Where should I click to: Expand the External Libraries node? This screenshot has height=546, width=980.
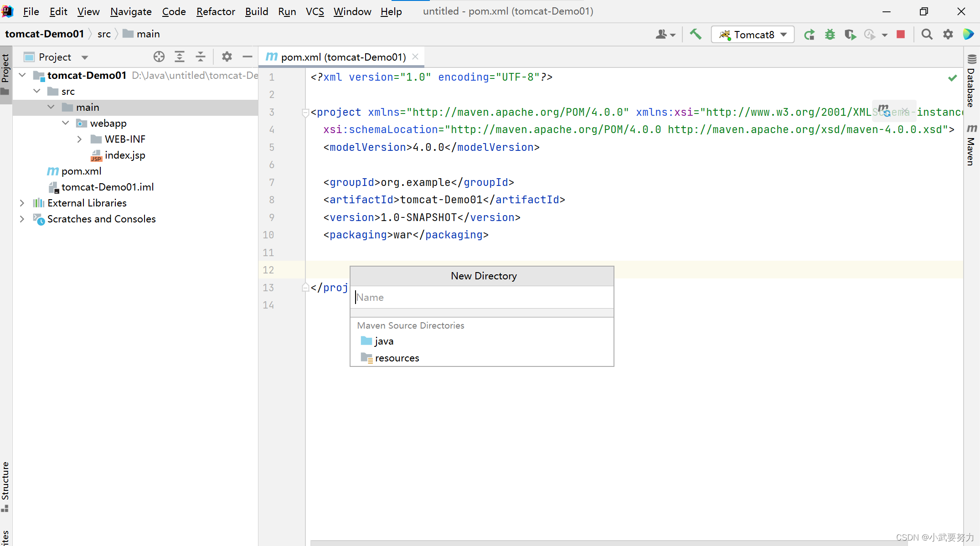[x=22, y=203]
